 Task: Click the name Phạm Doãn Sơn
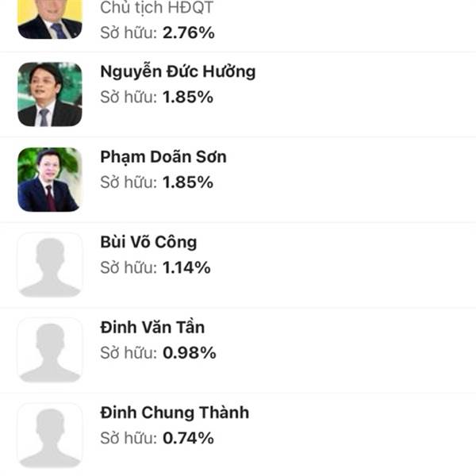tap(163, 156)
